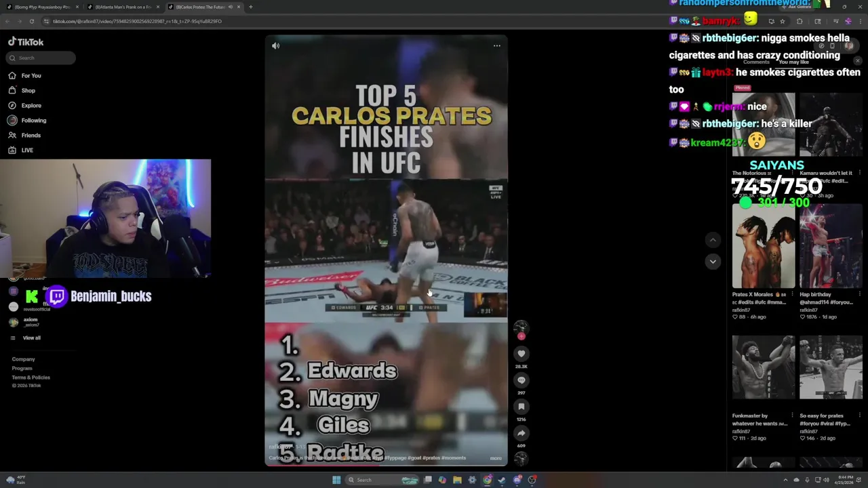Open the Following feed
This screenshot has width=868, height=488.
[x=27, y=120]
